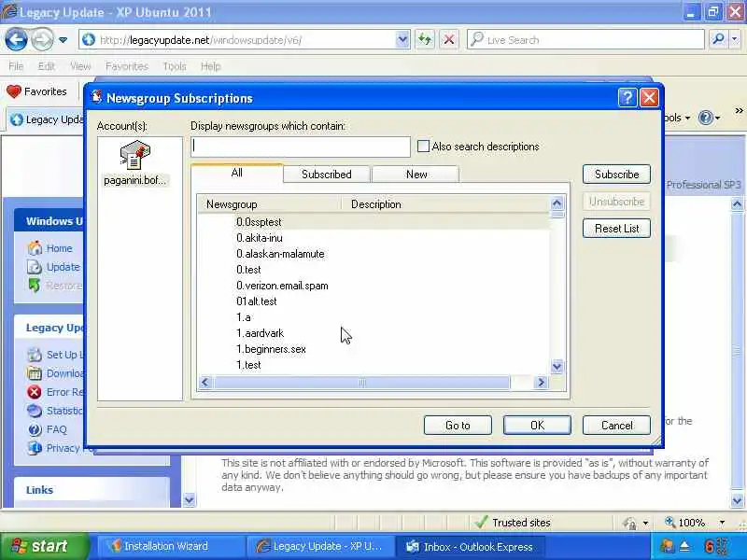
Task: Select the 0.test newsgroup
Action: click(x=248, y=270)
